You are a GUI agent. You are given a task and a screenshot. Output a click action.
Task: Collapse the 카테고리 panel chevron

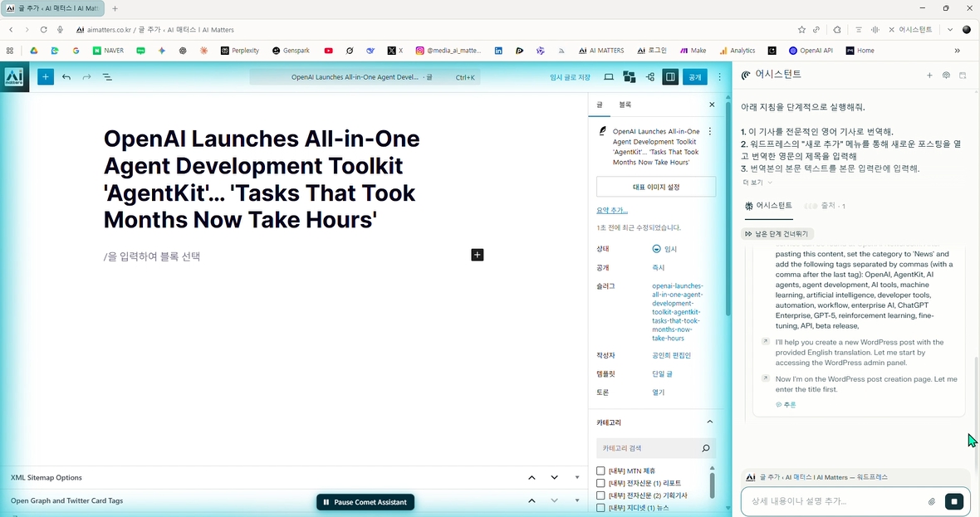click(710, 422)
